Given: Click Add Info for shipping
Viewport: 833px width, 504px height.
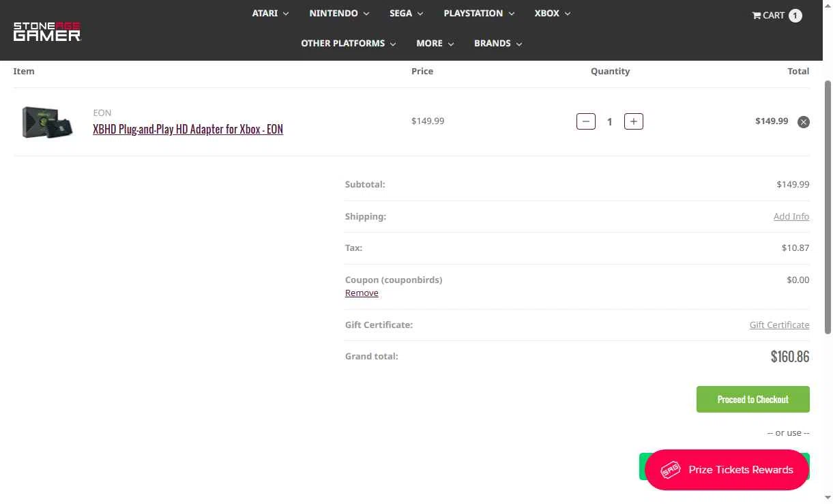Looking at the screenshot, I should point(791,216).
